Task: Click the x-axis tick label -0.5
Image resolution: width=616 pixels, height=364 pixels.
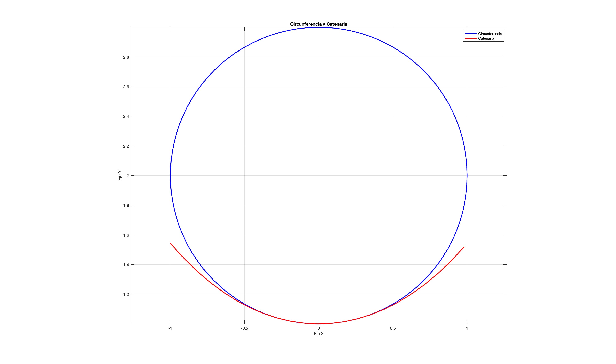Action: click(244, 328)
